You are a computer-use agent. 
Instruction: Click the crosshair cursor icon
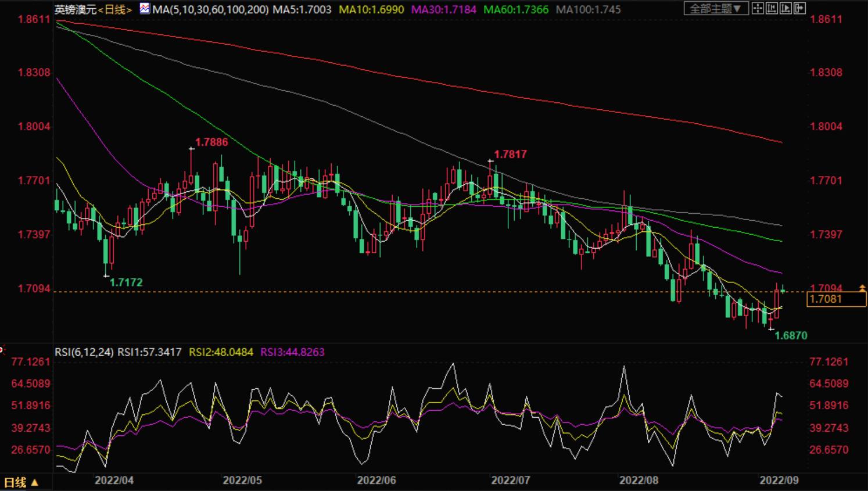coord(758,8)
